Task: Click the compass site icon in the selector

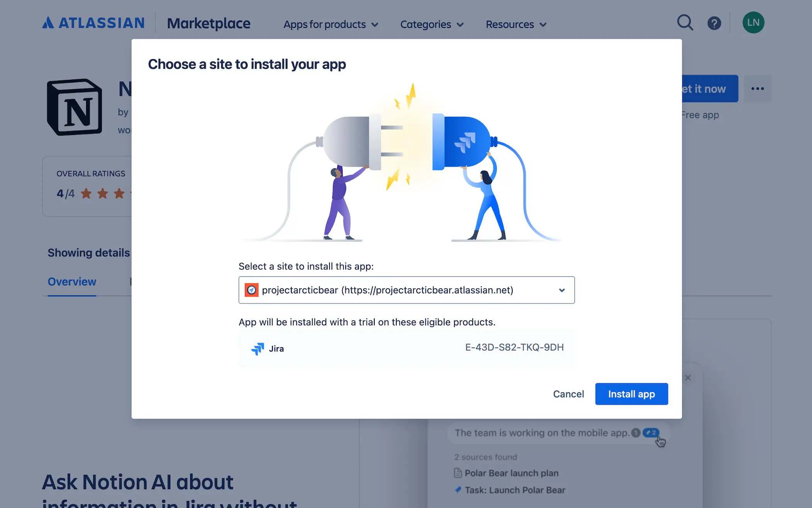Action: click(x=252, y=290)
